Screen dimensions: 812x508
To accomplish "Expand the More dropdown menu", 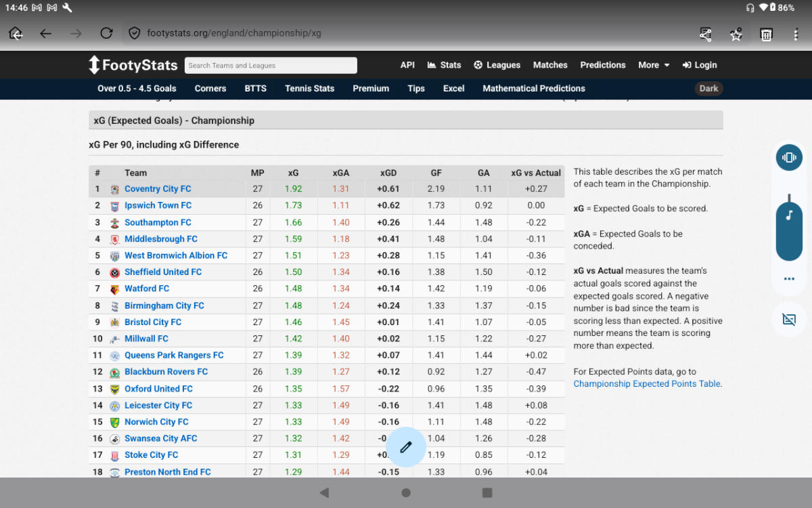I will pos(654,65).
